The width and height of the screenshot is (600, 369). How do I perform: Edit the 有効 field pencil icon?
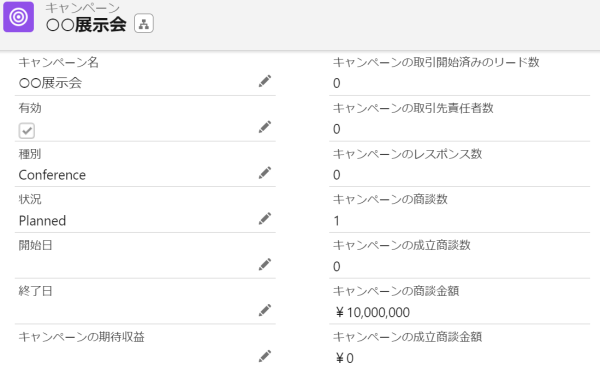[x=265, y=127]
